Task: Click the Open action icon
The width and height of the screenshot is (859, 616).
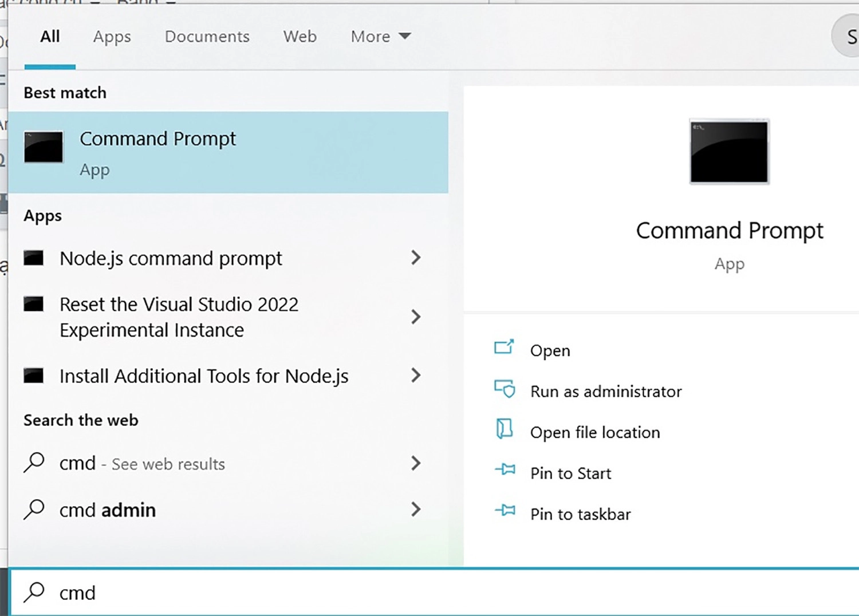Action: [505, 348]
